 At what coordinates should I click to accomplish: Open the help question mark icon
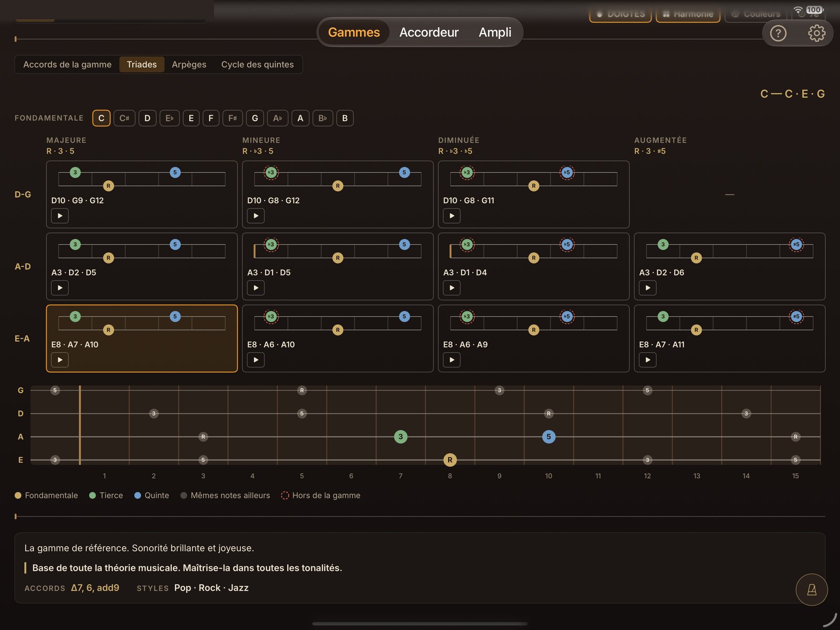pos(778,34)
